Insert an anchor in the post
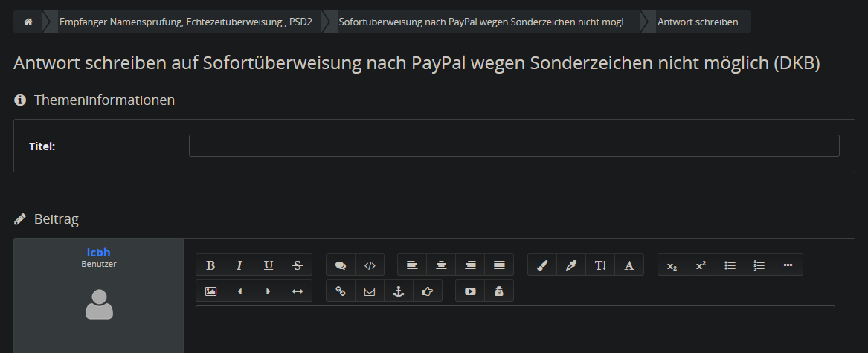 pos(399,291)
